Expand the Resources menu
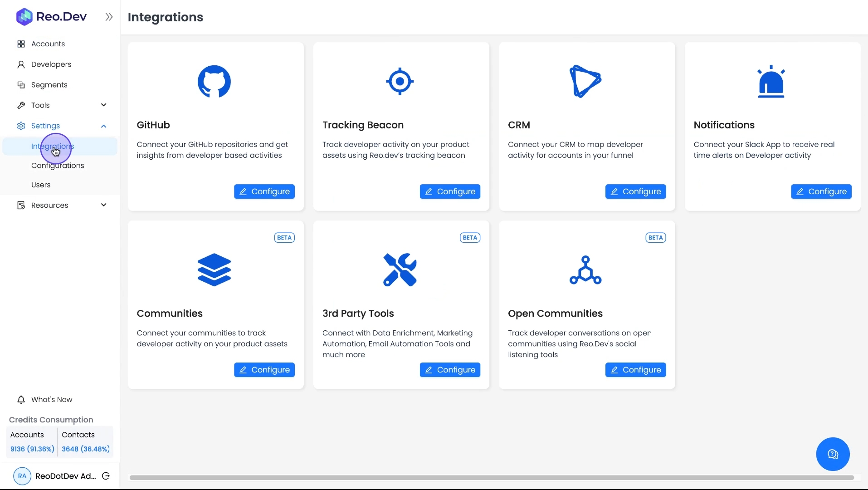This screenshot has width=868, height=490. (x=103, y=205)
